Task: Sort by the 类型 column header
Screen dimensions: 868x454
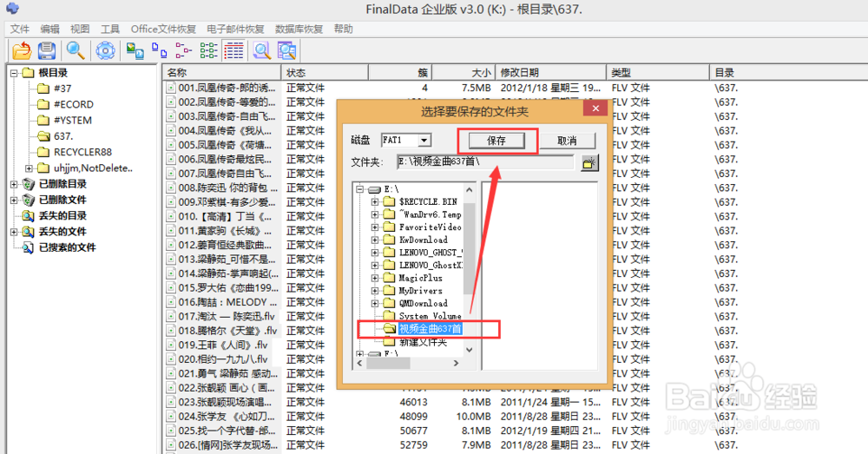Action: click(x=658, y=73)
